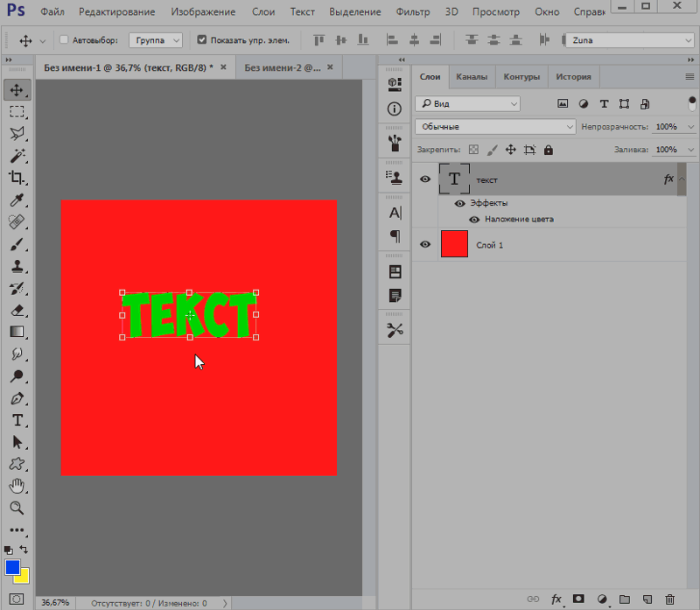Image resolution: width=700 pixels, height=610 pixels.
Task: Select the Eyedropper tool
Action: point(17,200)
